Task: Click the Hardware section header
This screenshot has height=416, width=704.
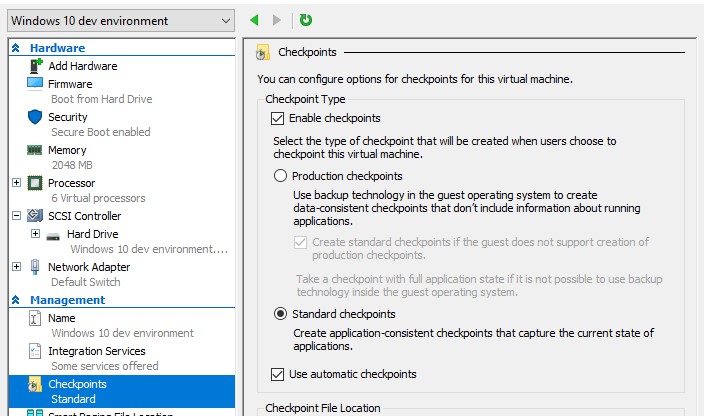Action: [57, 48]
